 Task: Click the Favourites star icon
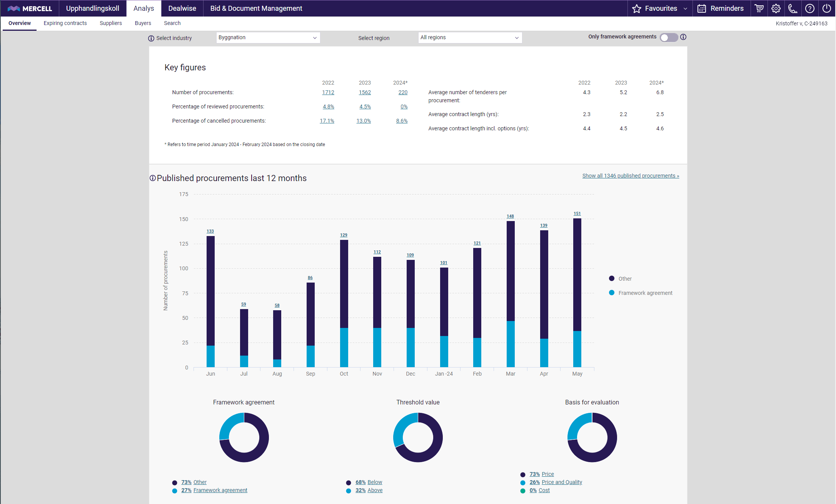[637, 8]
